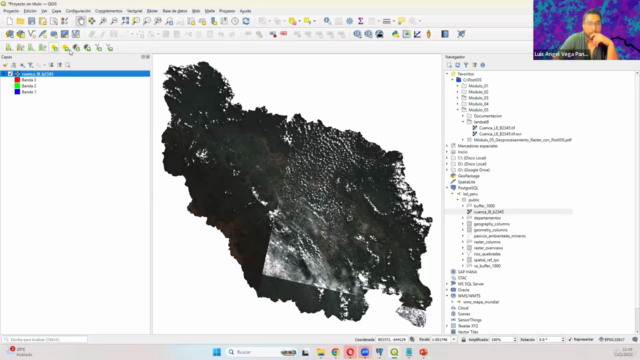Click the Navegador properties info icon

point(483,65)
